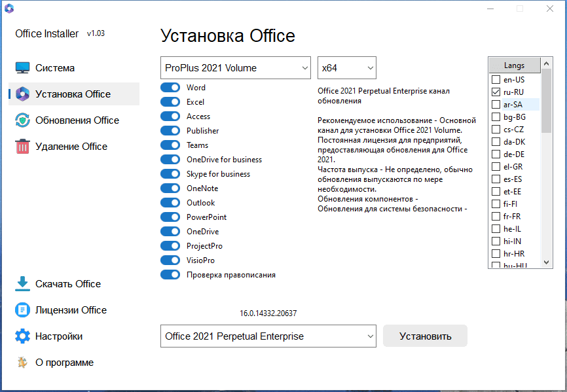The image size is (567, 392).
Task: Open О программе page
Action: (74, 363)
